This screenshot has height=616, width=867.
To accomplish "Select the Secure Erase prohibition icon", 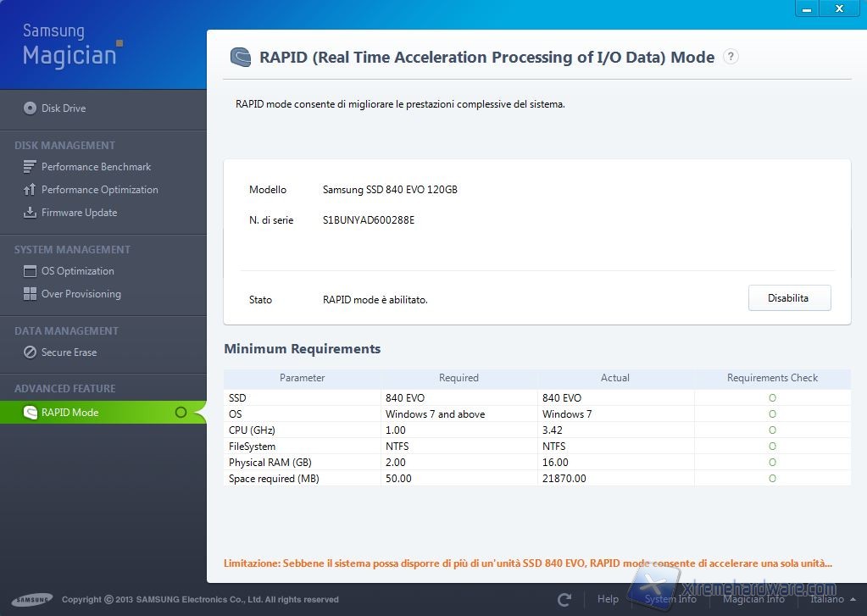I will (x=31, y=352).
